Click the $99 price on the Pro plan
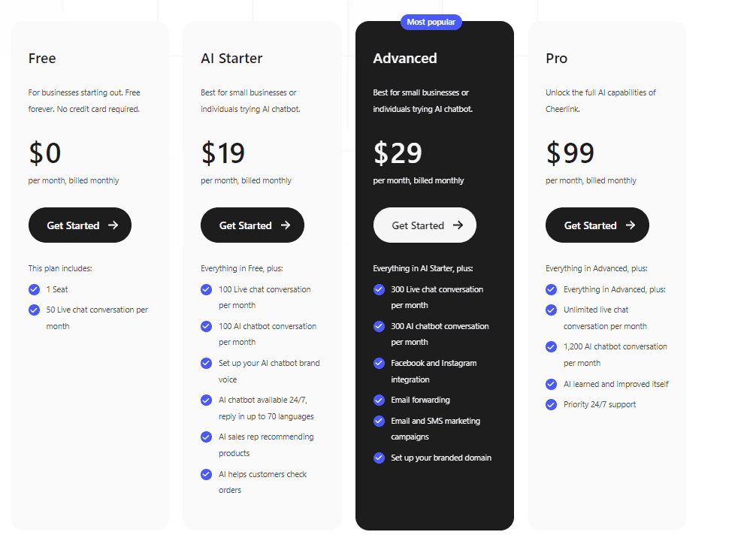Screen dimensions: 756x541 pos(570,153)
